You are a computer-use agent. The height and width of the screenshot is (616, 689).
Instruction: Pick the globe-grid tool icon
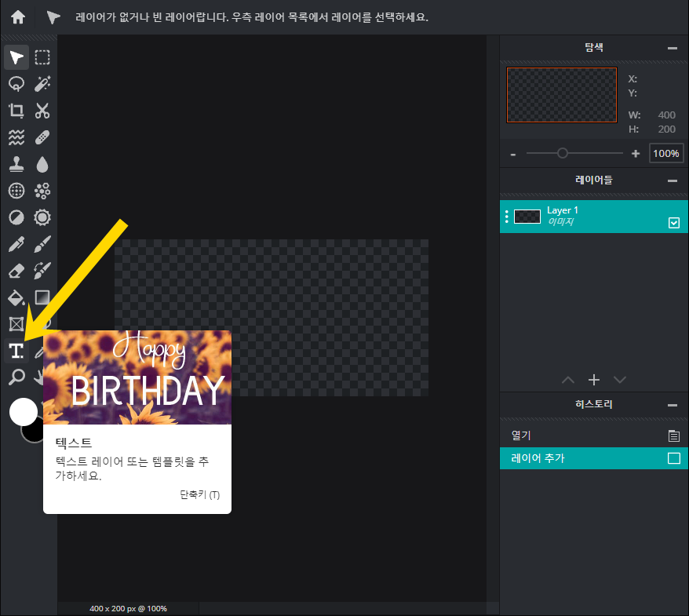[x=16, y=191]
